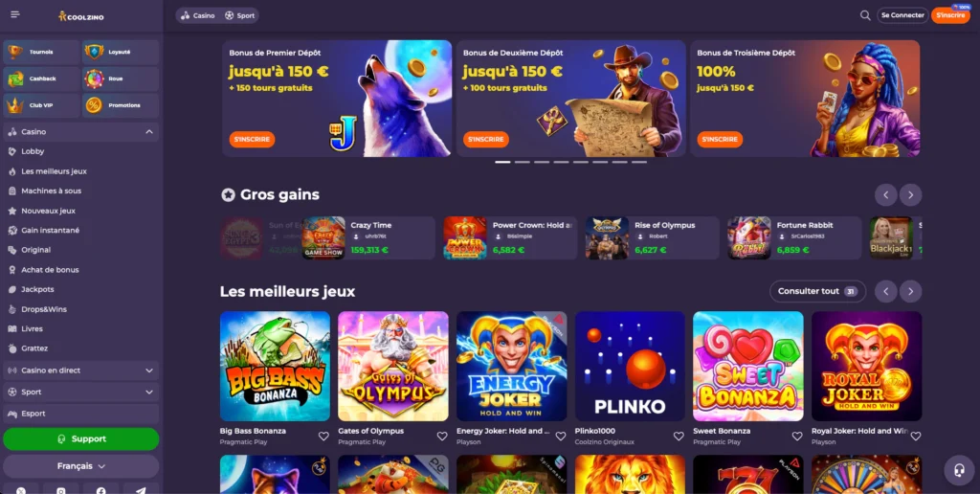The height and width of the screenshot is (494, 980).
Task: Click the Se Connecter button
Action: 902,15
